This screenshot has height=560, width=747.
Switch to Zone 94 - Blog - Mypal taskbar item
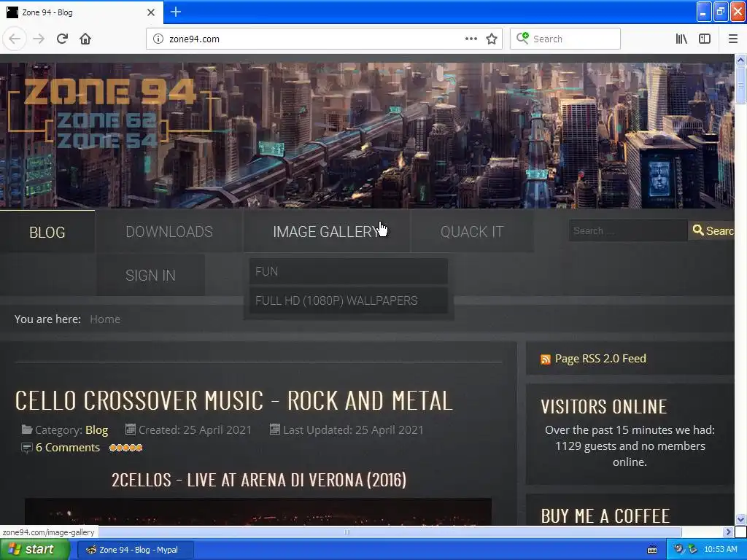tap(135, 550)
